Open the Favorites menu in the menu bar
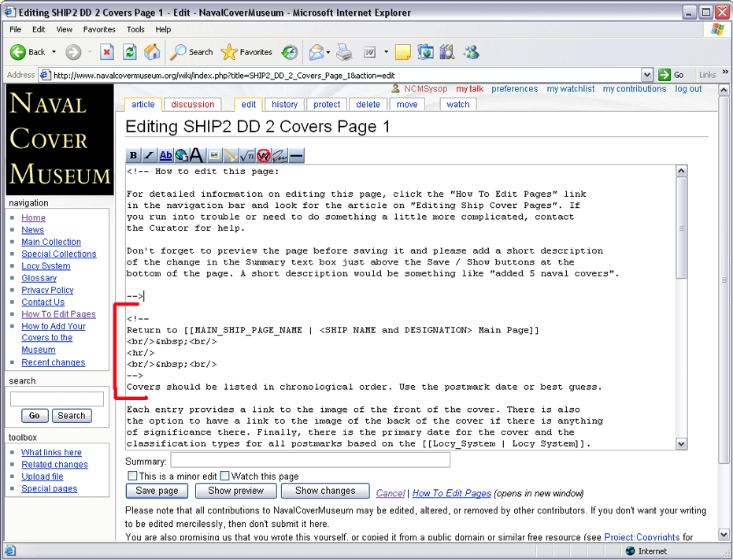This screenshot has height=560, width=733. coord(99,29)
